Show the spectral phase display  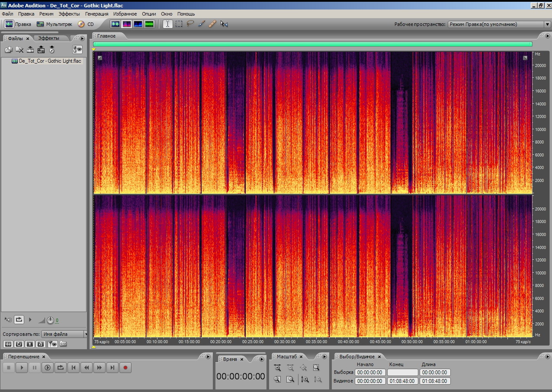tap(149, 24)
